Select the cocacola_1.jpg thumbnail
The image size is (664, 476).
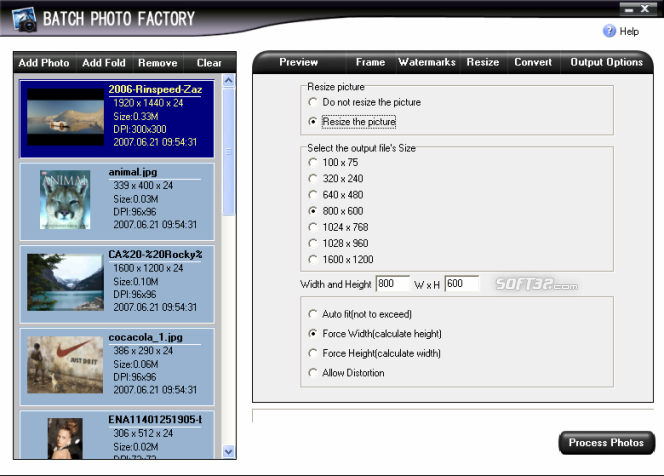pyautogui.click(x=65, y=365)
